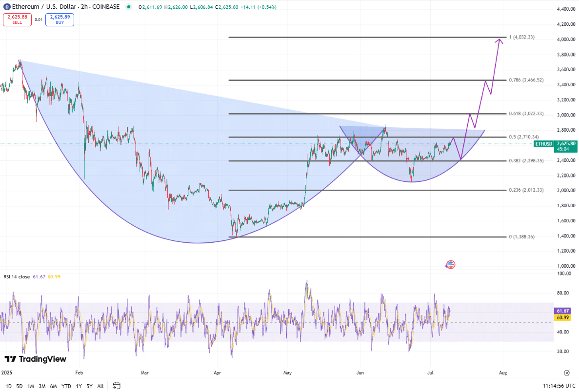Select the 3M time range
579x392 pixels.
pyautogui.click(x=42, y=386)
